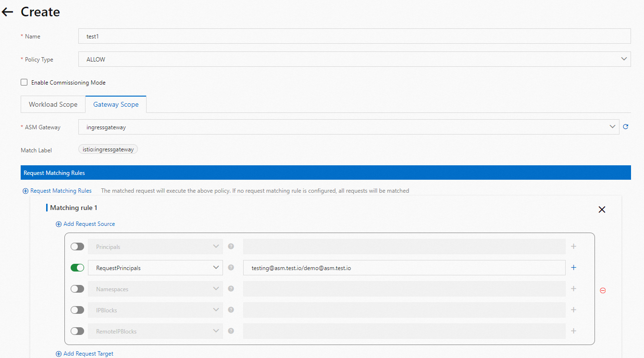Click the plus icon on the Namespaces row
This screenshot has width=644, height=358.
[x=573, y=288]
